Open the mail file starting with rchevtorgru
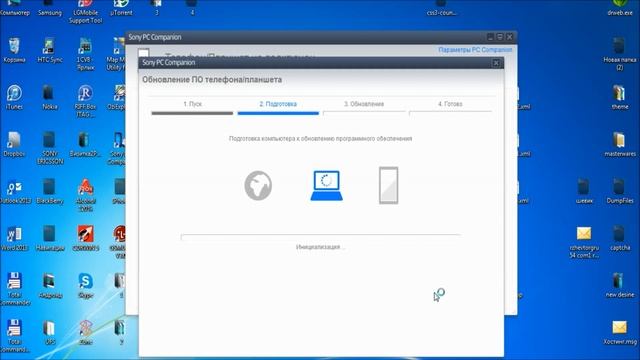 pos(584,242)
